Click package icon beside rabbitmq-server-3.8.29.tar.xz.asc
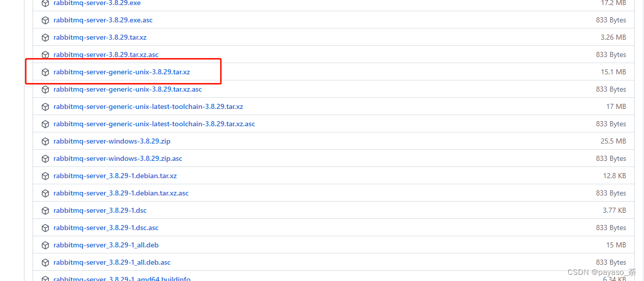 coord(45,55)
